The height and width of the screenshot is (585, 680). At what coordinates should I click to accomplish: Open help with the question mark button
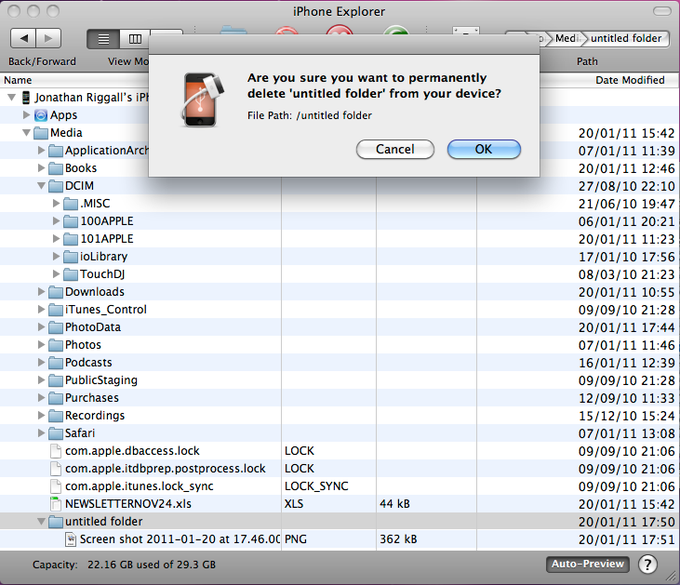[647, 564]
